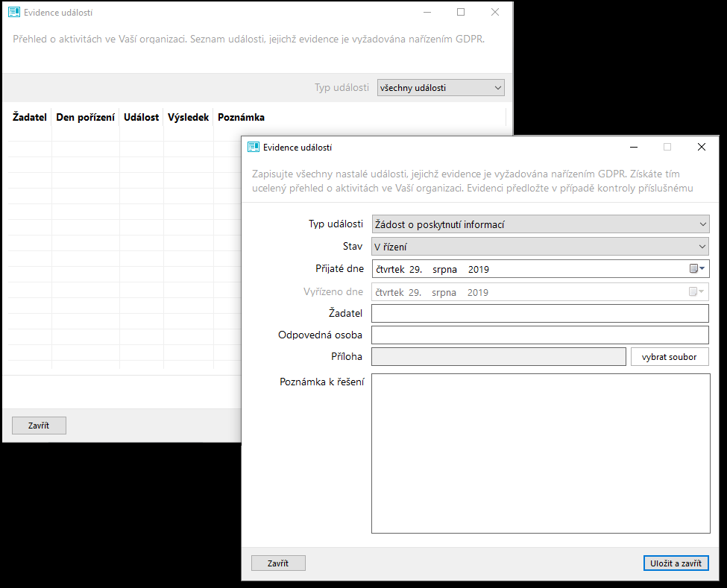This screenshot has width=727, height=588.
Task: Click Zavřít button in back list window
Action: [x=39, y=426]
